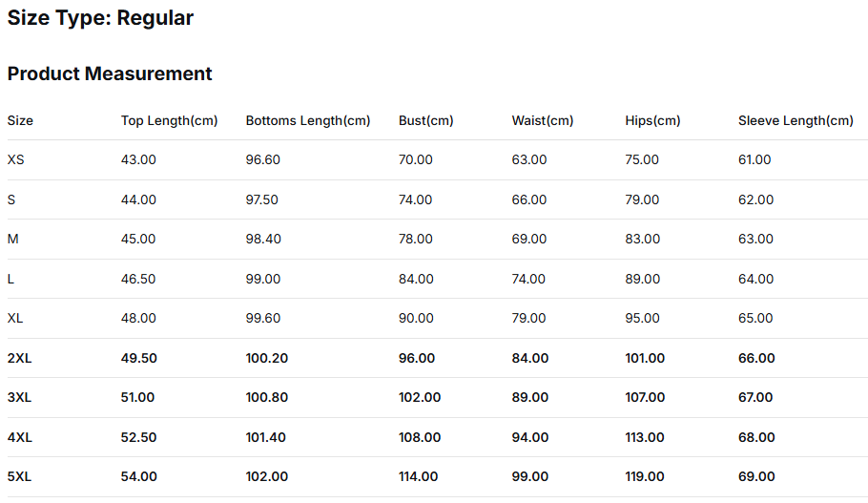This screenshot has height=503, width=868.
Task: Click the 3XL hips value 107.00
Action: click(x=645, y=398)
